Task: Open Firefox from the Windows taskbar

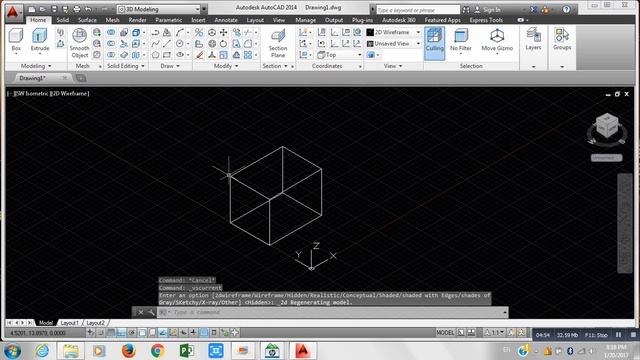Action: point(128,350)
